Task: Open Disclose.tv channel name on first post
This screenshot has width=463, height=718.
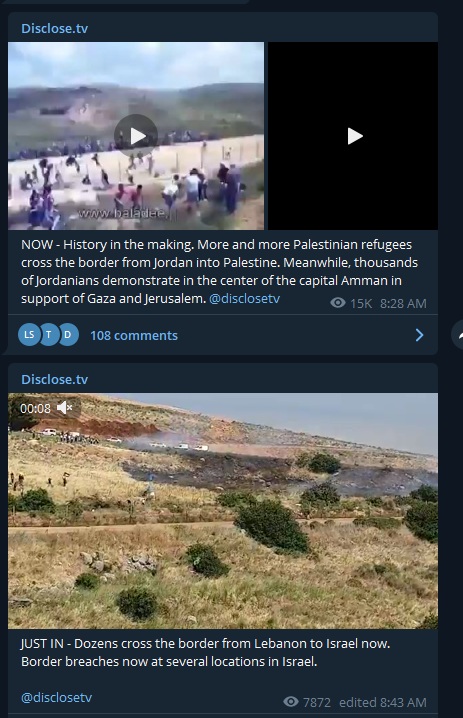Action: tap(54, 28)
